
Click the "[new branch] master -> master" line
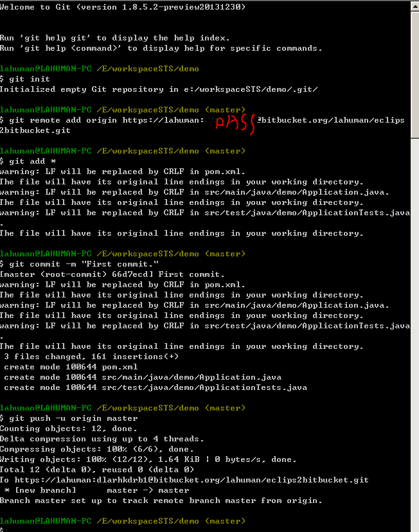click(96, 490)
